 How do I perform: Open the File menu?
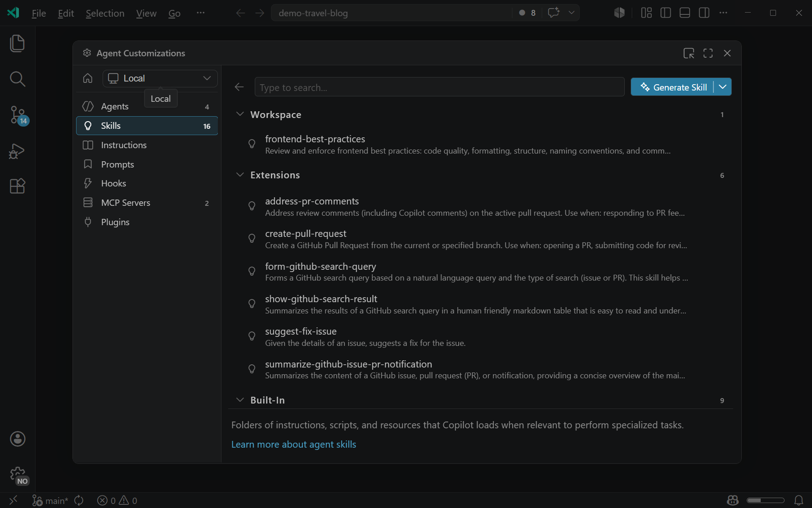(x=38, y=13)
